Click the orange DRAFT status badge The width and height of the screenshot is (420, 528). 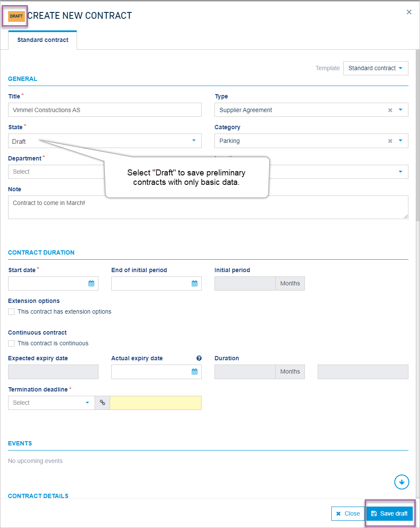click(x=16, y=16)
